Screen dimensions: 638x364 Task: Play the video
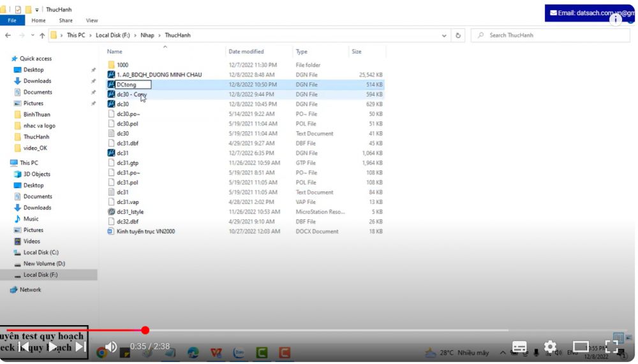click(x=52, y=347)
